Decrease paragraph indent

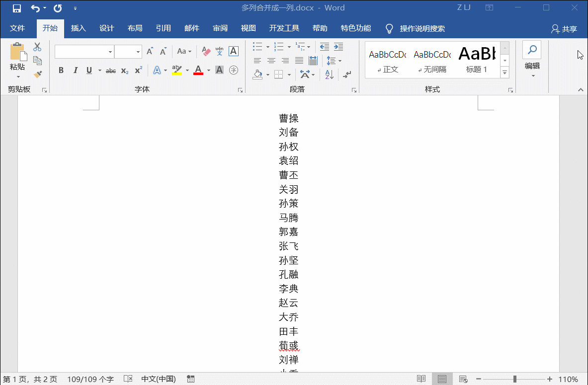click(325, 47)
